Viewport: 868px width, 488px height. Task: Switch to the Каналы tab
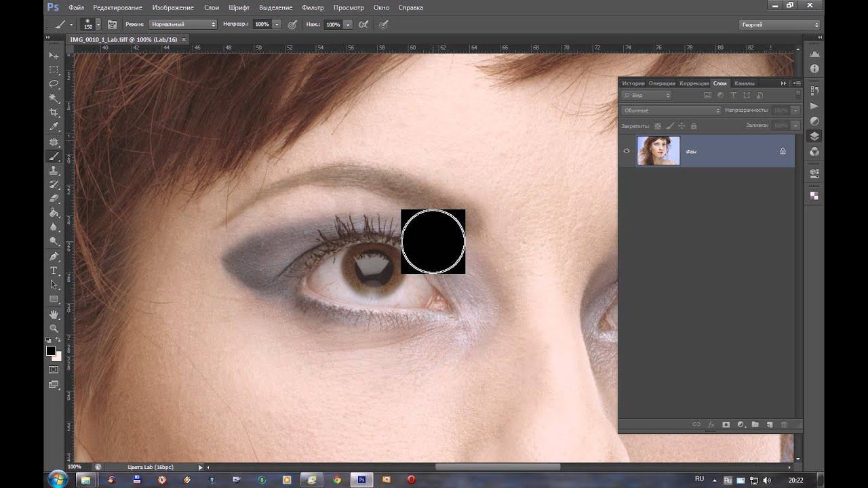pyautogui.click(x=744, y=83)
